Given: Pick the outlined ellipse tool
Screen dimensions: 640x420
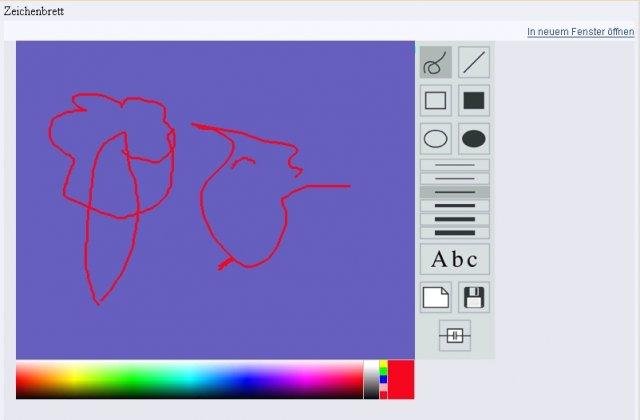Looking at the screenshot, I should 435,139.
